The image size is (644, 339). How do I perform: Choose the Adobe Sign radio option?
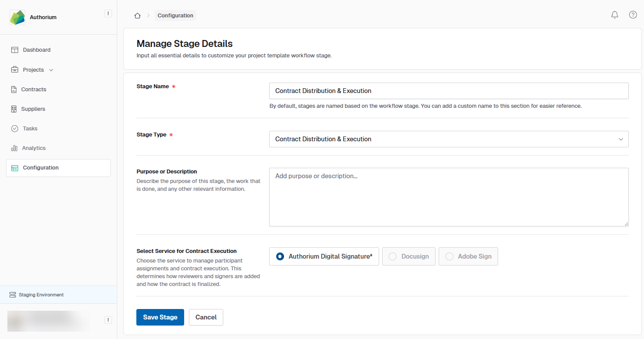tap(449, 256)
